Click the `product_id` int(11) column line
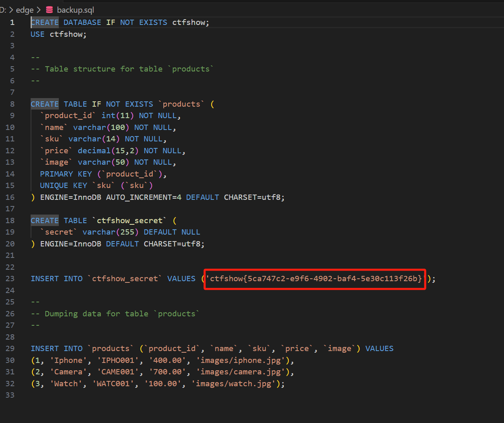This screenshot has height=423, width=504. [110, 116]
